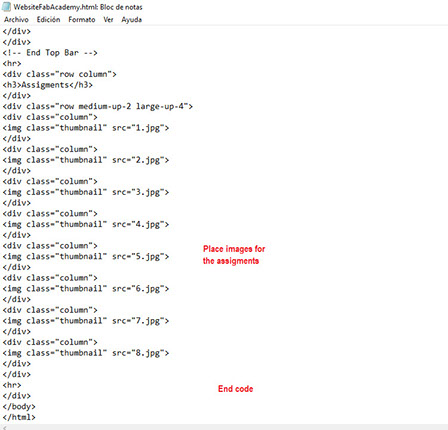Screen dimensions: 448x430
Task: Open the Edición menu
Action: (48, 20)
